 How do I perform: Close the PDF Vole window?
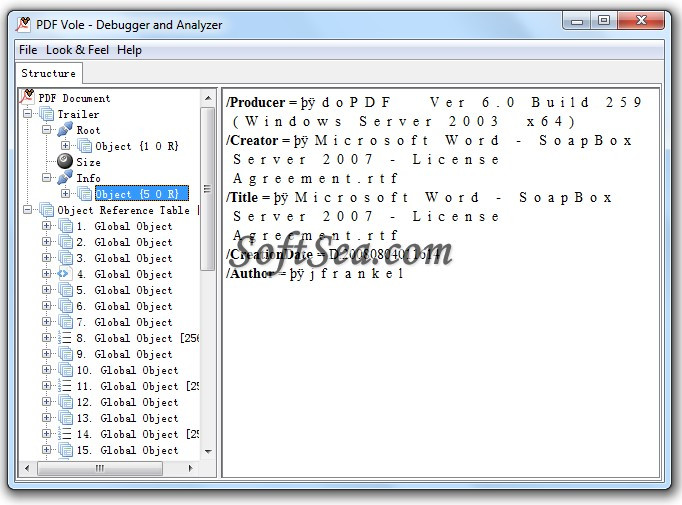pos(641,20)
